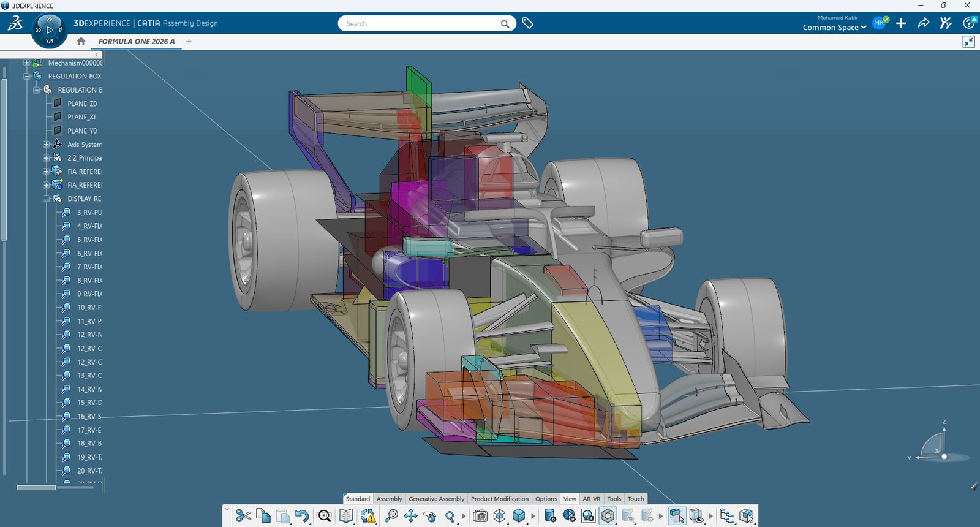Click the Capture camera icon
Image resolution: width=980 pixels, height=527 pixels.
click(480, 516)
